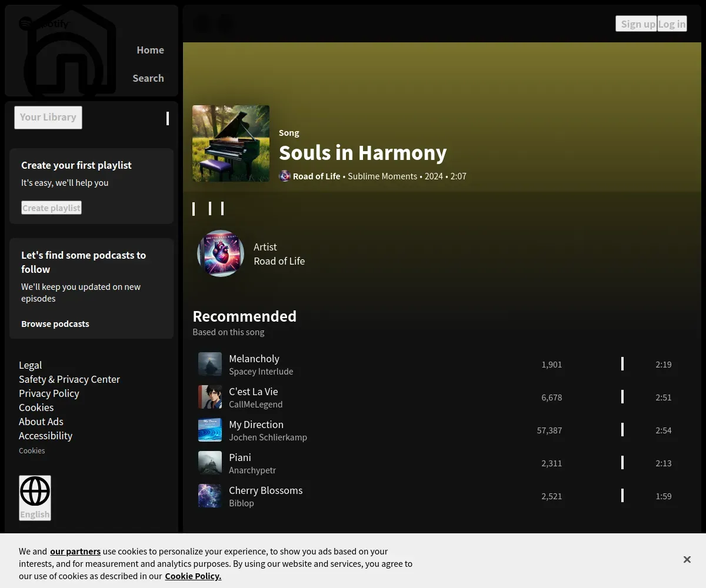Image resolution: width=706 pixels, height=588 pixels.
Task: Open the large Cookies footer link
Action: (36, 407)
